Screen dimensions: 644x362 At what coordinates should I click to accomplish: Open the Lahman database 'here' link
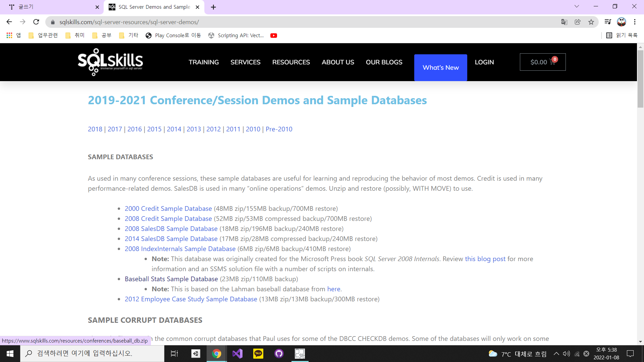334,289
